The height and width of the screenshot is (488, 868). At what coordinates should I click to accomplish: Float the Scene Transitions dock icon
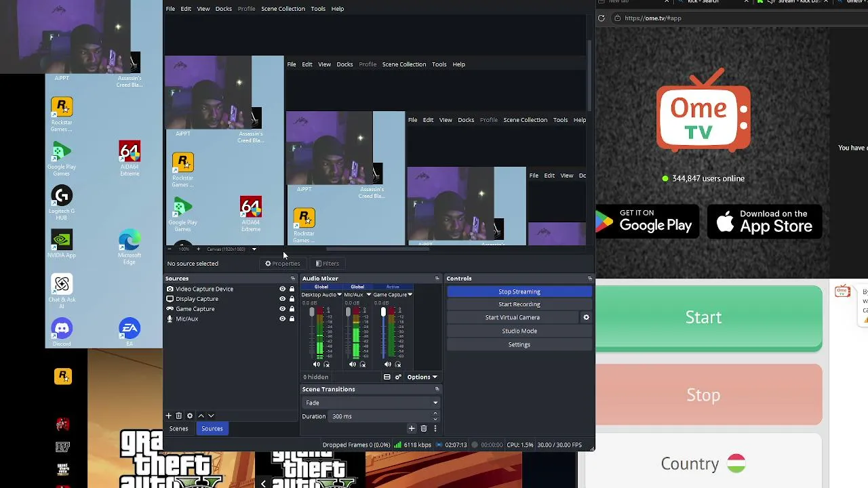437,389
